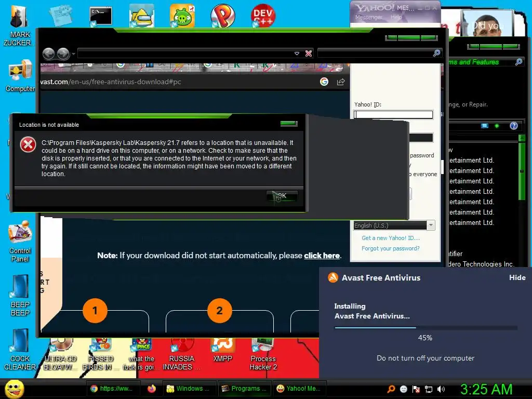Click the avast.com URL text in page
Screen dimensions: 532x399
[x=111, y=82]
